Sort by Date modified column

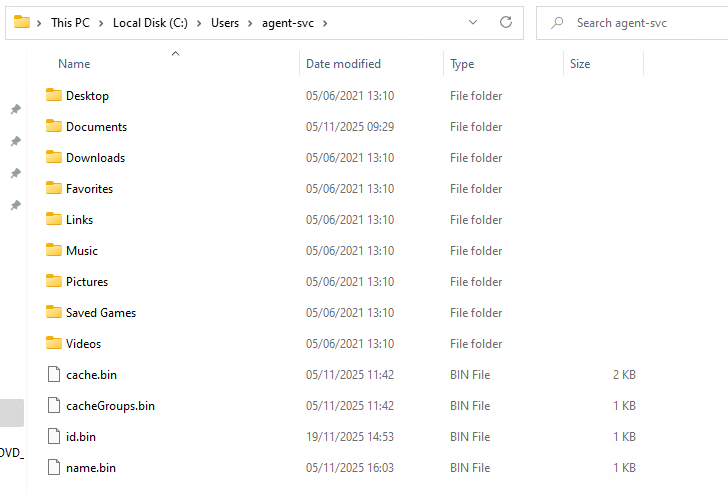(343, 64)
